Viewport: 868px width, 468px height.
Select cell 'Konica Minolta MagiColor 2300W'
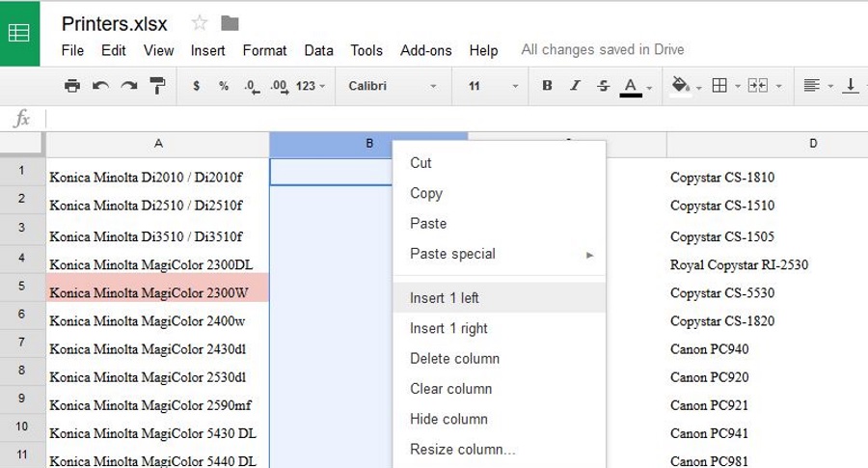click(158, 287)
